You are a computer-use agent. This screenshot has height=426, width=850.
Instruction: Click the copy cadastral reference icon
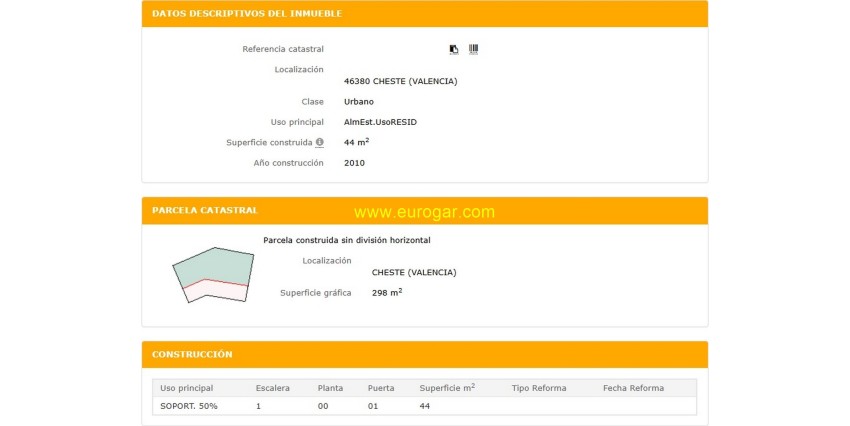[x=454, y=49]
